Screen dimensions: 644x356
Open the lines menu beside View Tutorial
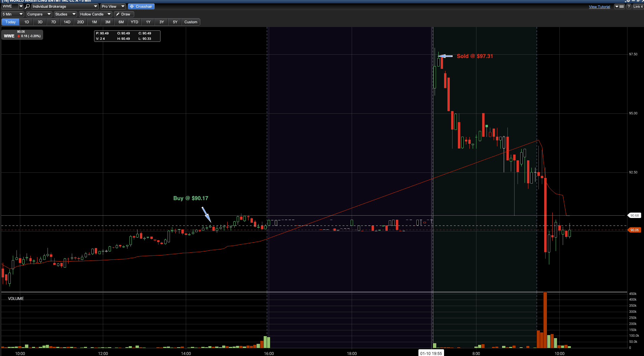[619, 6]
